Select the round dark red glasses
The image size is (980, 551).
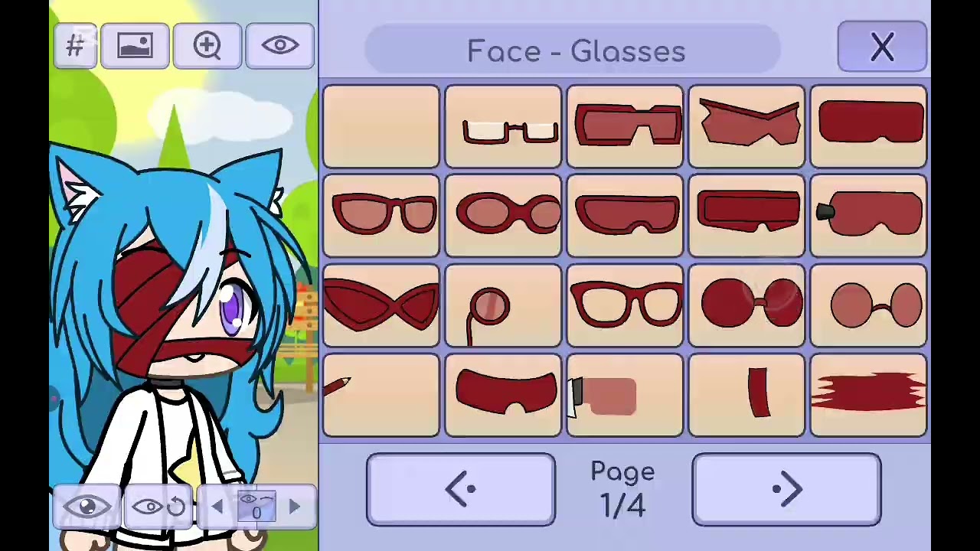click(746, 306)
